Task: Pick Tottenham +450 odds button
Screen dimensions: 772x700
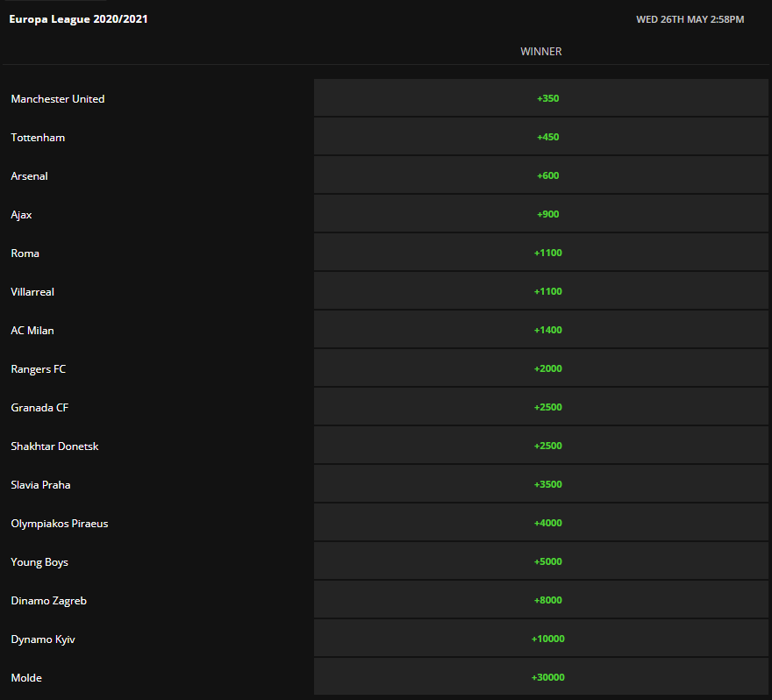Action: (x=541, y=136)
